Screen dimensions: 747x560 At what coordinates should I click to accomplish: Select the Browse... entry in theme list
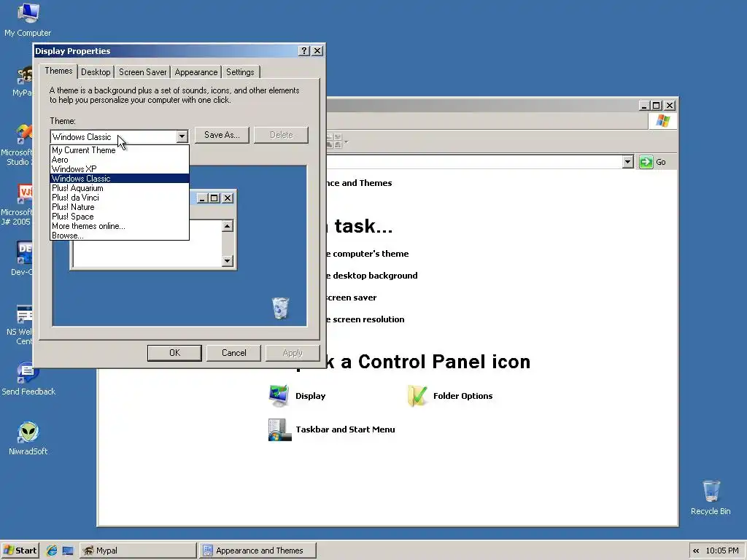coord(120,236)
